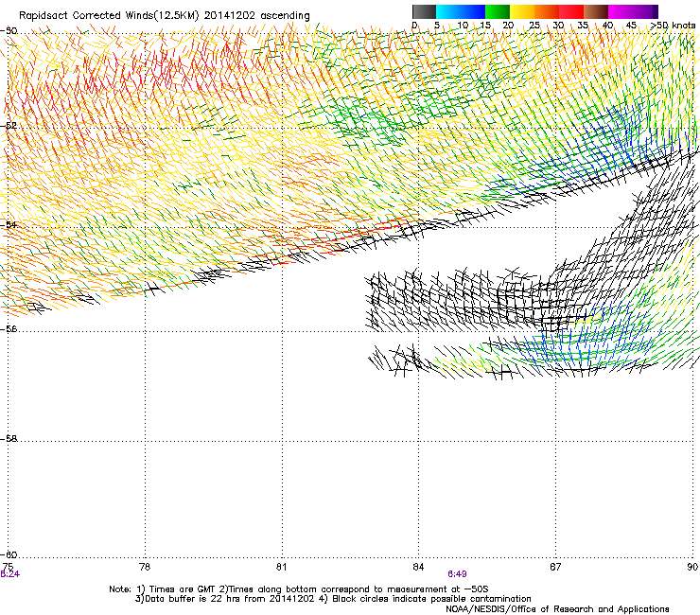The width and height of the screenshot is (700, 615).
Task: Click the 'Note: 1) Times are GMT' line
Action: [299, 589]
